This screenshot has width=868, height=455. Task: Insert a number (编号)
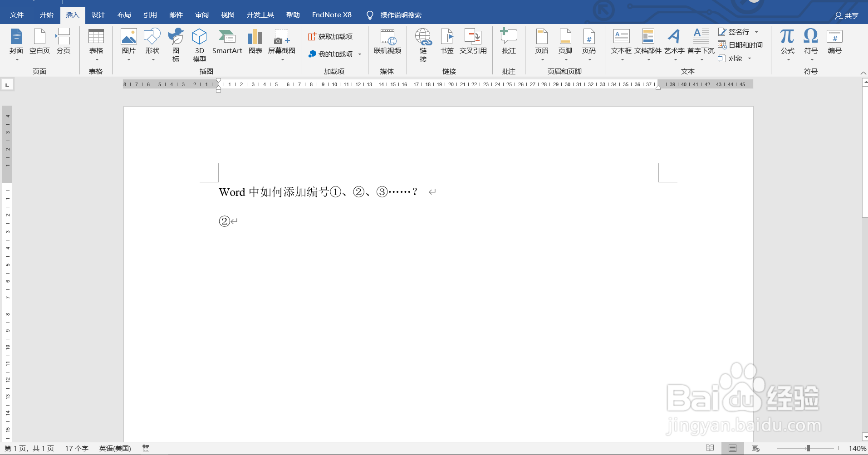834,42
